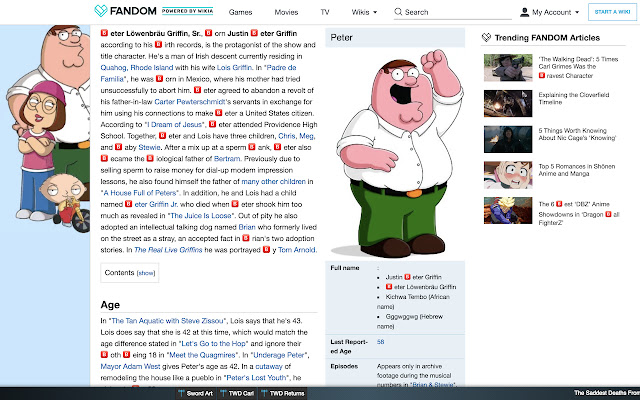Open The Real Live Griffins link
This screenshot has width=640, height=400.
coord(168,250)
